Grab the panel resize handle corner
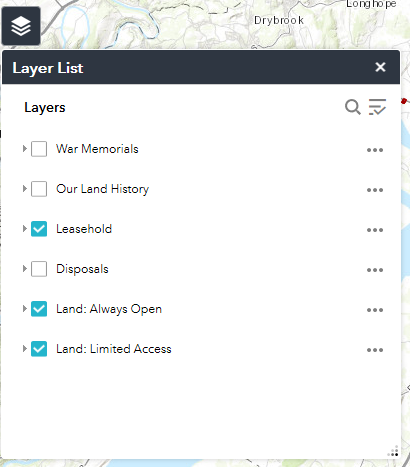 [x=393, y=451]
